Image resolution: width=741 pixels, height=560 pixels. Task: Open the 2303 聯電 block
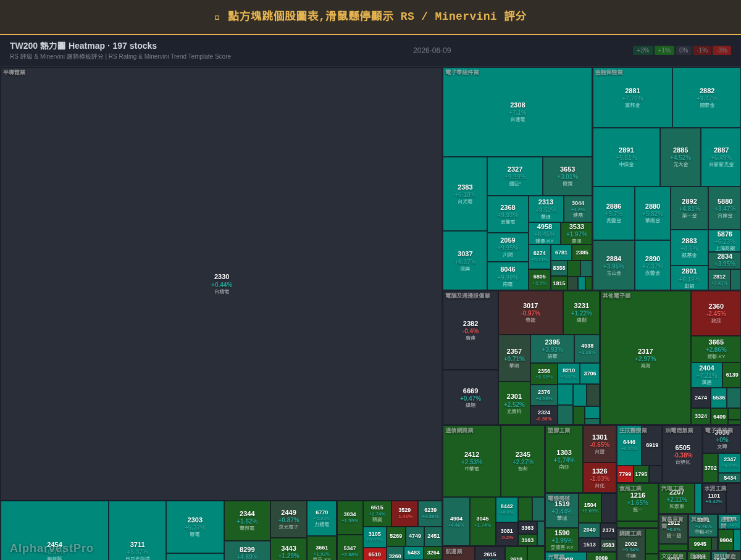click(195, 527)
